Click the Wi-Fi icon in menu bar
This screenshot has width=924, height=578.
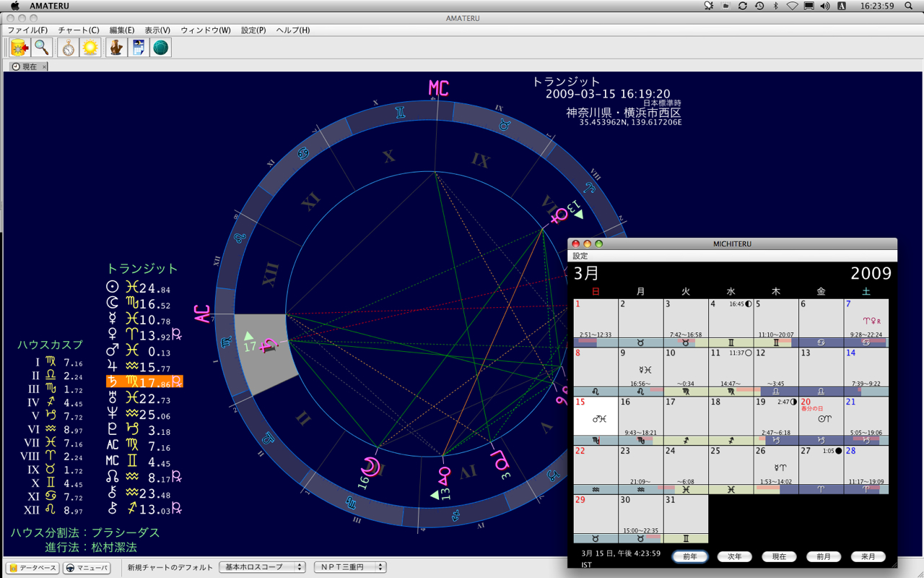pos(793,6)
